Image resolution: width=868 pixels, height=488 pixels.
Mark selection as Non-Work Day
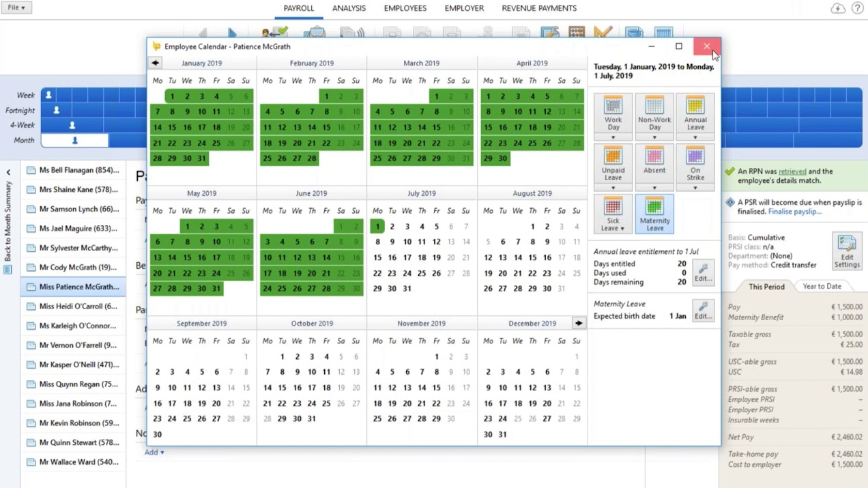(x=654, y=113)
